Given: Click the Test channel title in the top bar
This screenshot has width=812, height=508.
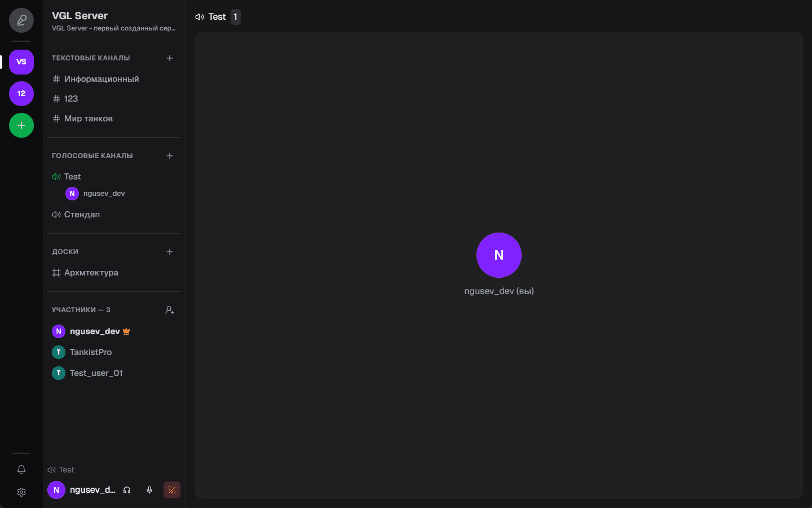Looking at the screenshot, I should point(217,17).
